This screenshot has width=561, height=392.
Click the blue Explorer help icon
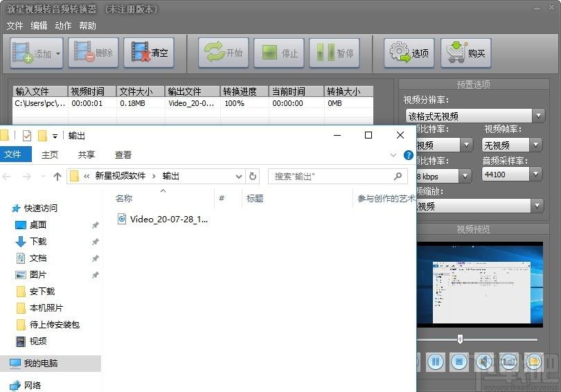point(408,155)
